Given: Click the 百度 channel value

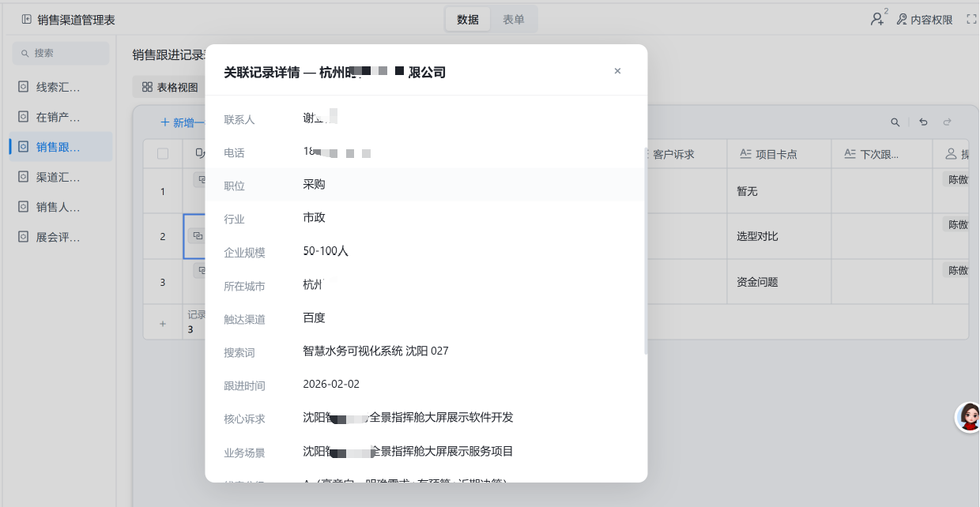Looking at the screenshot, I should click(314, 317).
